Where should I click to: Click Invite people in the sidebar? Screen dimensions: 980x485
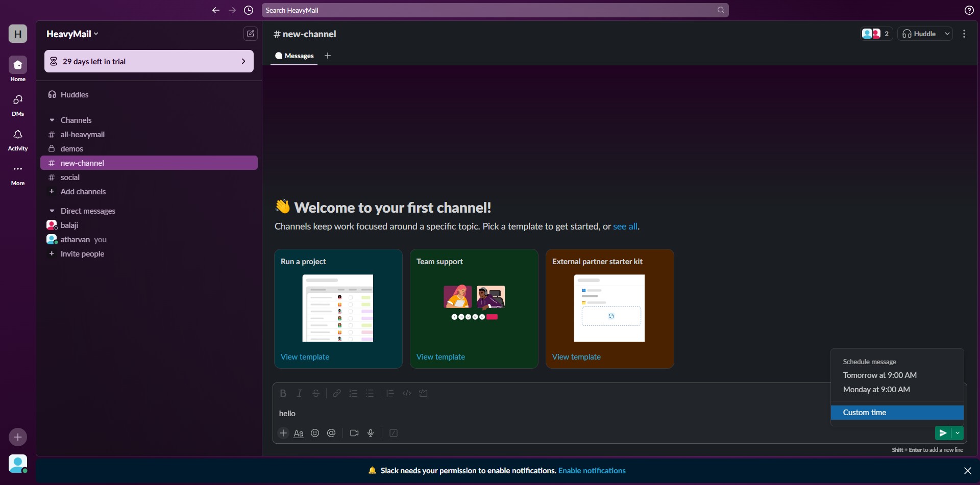[149, 254]
